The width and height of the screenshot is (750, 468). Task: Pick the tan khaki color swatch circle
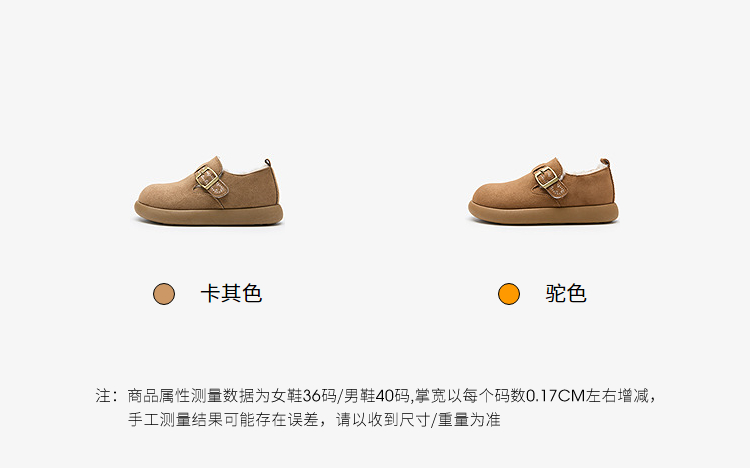pyautogui.click(x=164, y=294)
